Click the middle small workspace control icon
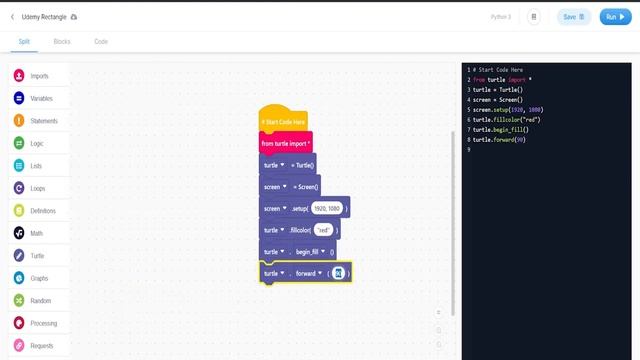The image size is (640, 360). click(x=438, y=330)
